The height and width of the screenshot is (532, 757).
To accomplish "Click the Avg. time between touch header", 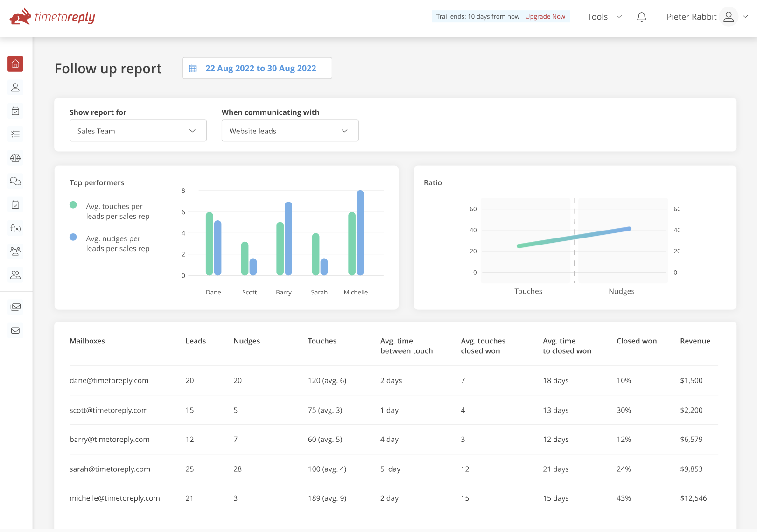I will click(x=407, y=346).
